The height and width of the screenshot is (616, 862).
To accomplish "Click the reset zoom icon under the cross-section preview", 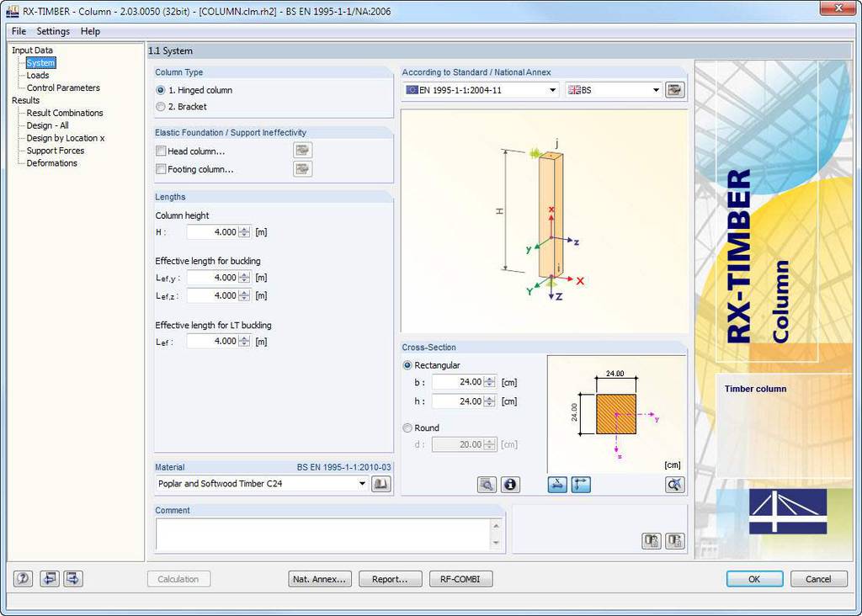I will (x=674, y=484).
